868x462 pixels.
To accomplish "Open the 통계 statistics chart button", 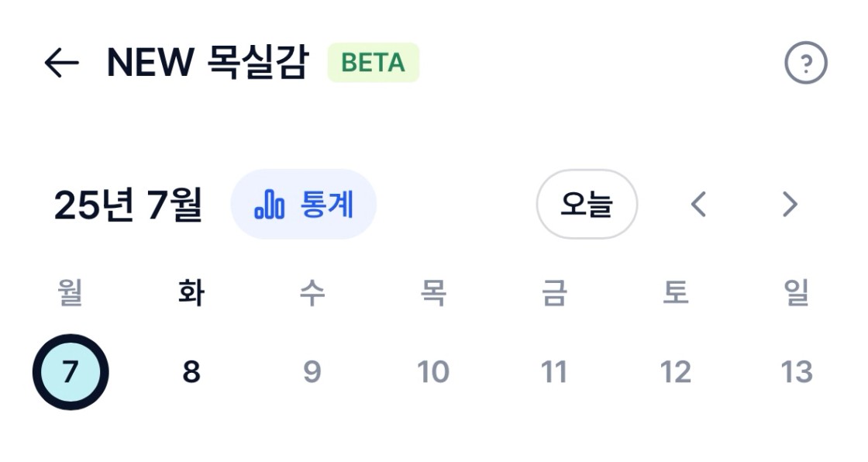I will 303,205.
